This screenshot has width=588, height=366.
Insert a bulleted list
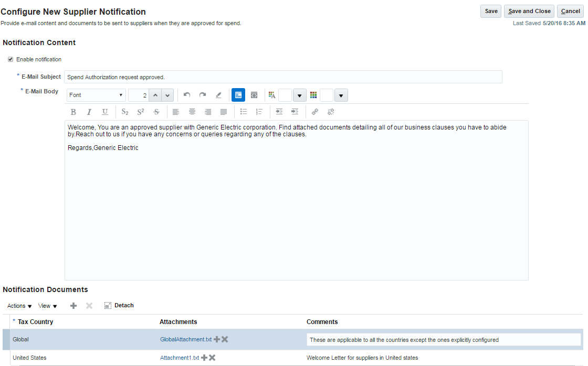click(244, 112)
